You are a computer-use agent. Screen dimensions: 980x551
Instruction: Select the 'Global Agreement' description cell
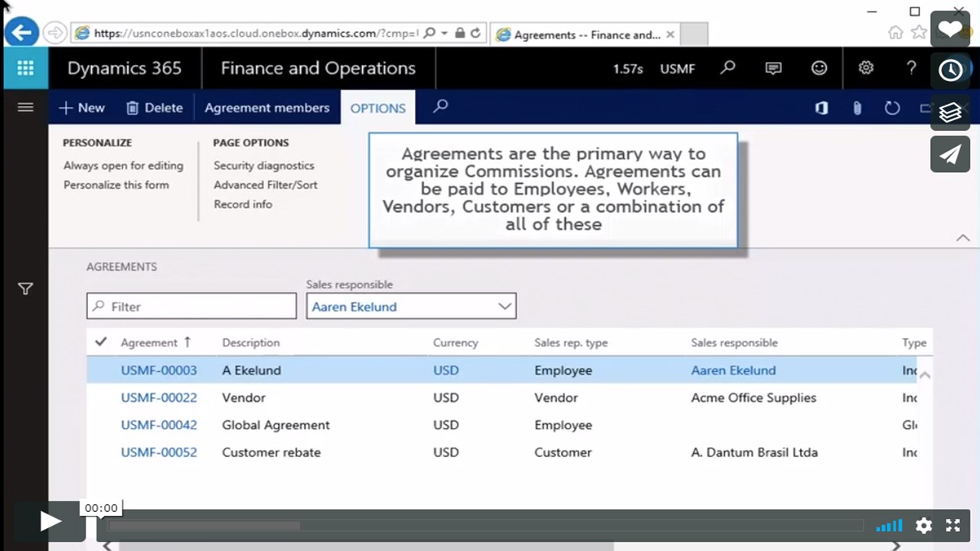276,425
